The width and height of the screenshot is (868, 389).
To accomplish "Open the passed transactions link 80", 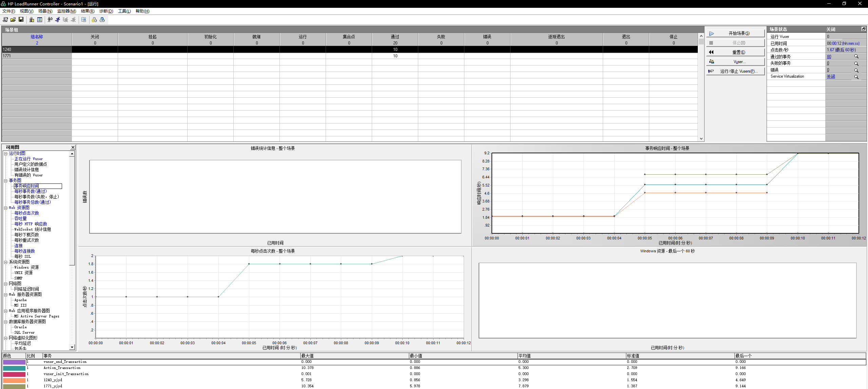I will click(x=829, y=57).
